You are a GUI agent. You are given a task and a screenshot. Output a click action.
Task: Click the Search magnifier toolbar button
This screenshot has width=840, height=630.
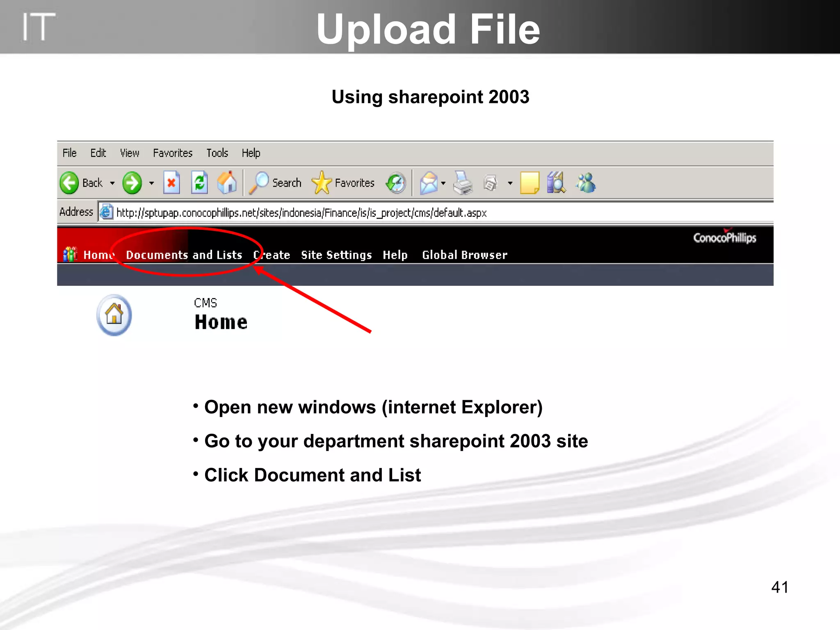click(x=275, y=183)
